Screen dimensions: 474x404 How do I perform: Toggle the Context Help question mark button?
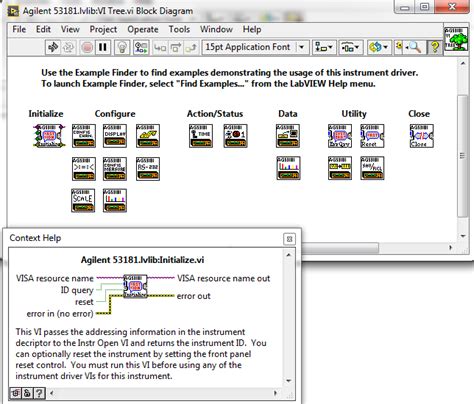(435, 47)
